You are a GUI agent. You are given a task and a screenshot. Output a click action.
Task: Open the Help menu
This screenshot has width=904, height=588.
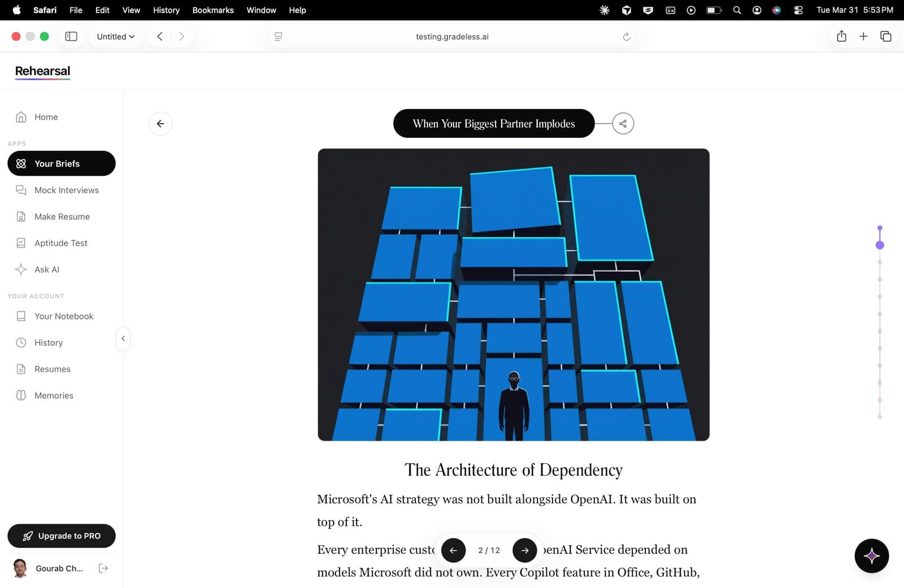[x=297, y=10]
